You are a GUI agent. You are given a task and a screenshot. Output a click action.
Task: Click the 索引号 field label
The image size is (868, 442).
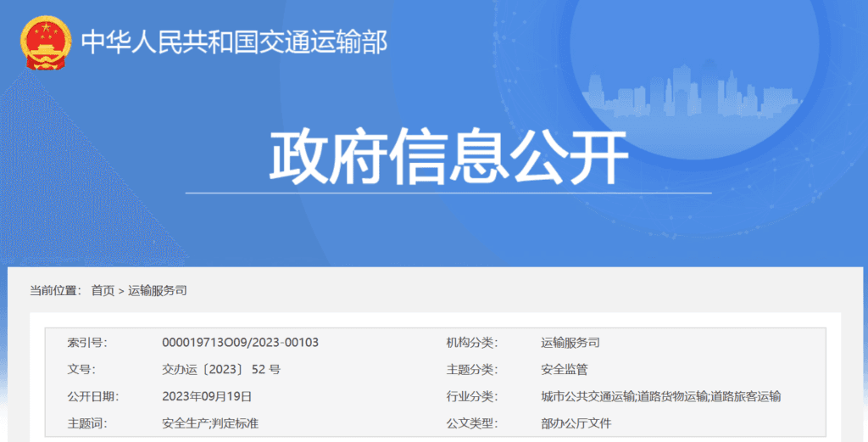click(x=87, y=343)
